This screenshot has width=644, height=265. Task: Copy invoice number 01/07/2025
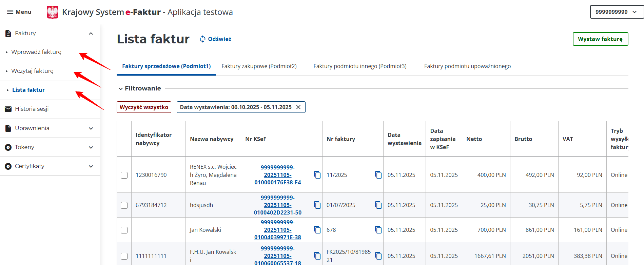[378, 205]
